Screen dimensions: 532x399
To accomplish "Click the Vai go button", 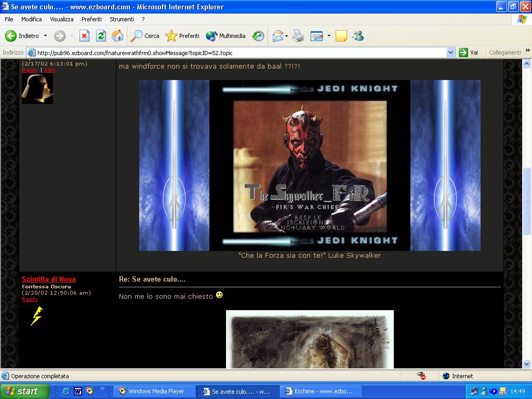I will pos(469,52).
